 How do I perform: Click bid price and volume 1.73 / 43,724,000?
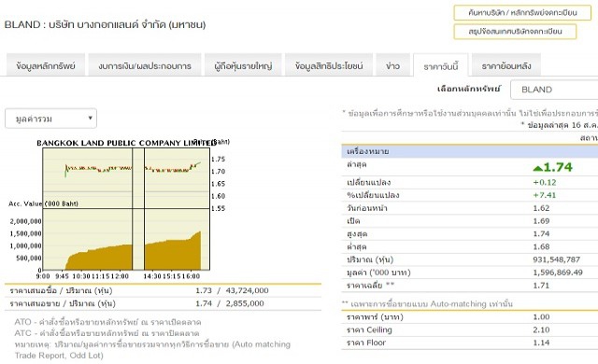(x=232, y=290)
